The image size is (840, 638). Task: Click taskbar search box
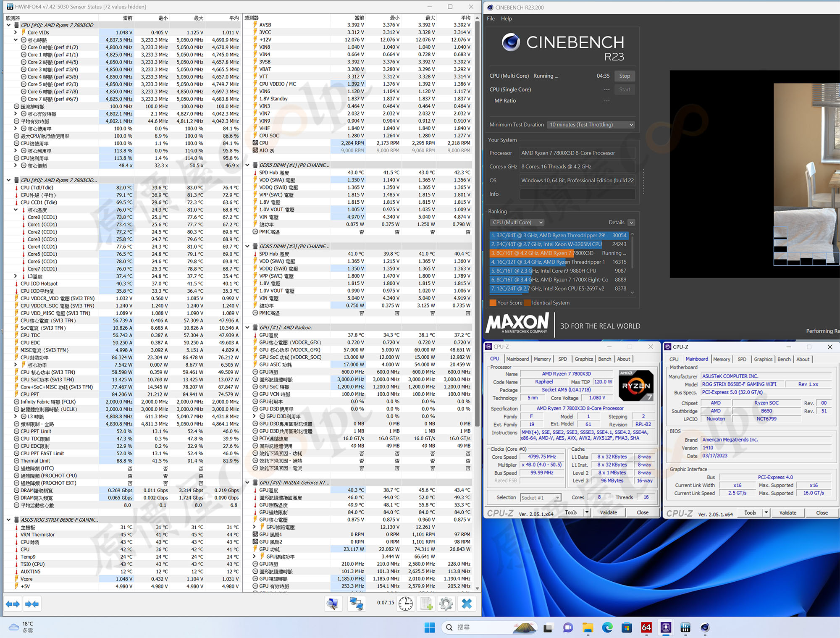pyautogui.click(x=489, y=627)
